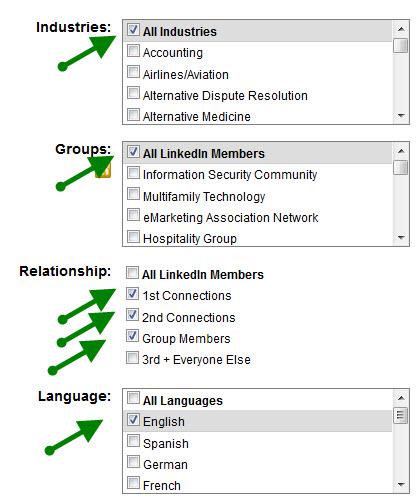Uncheck the 1st Connections checkbox
Image resolution: width=420 pixels, height=504 pixels.
point(132,294)
